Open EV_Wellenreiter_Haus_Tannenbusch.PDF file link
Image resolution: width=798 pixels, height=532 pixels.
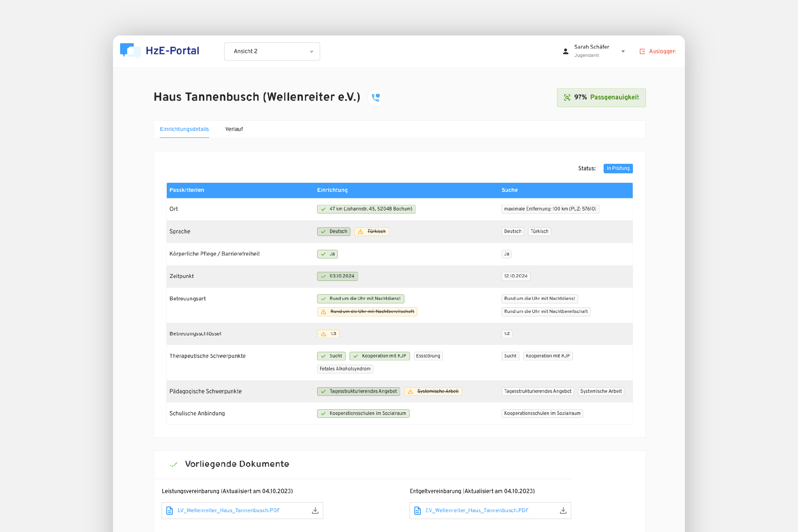477,511
